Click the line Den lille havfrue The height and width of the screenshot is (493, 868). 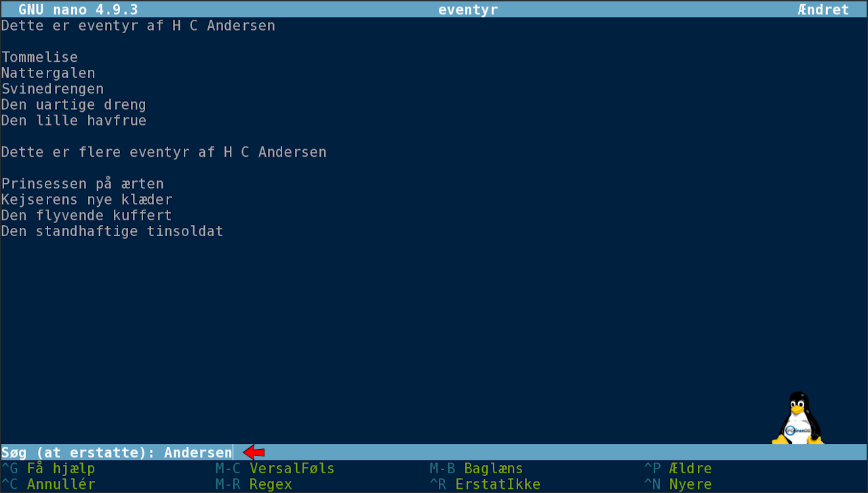[74, 121]
